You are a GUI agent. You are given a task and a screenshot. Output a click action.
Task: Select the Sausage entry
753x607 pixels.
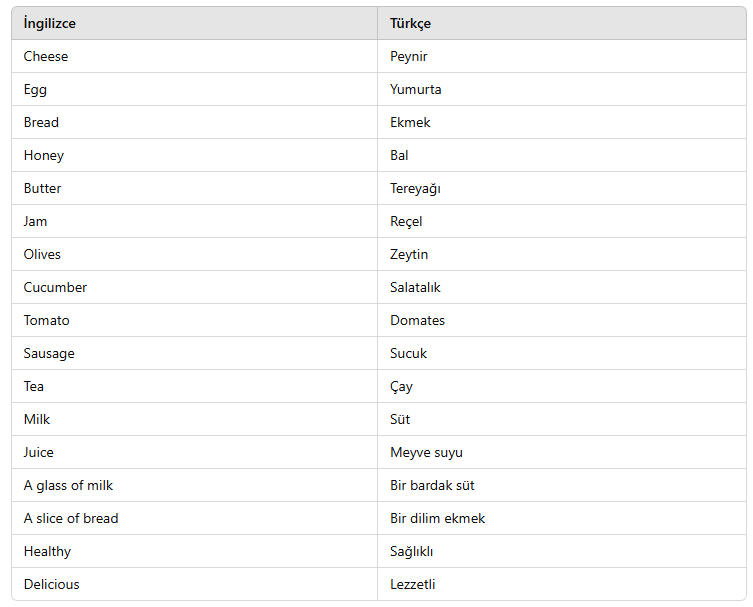click(x=49, y=353)
